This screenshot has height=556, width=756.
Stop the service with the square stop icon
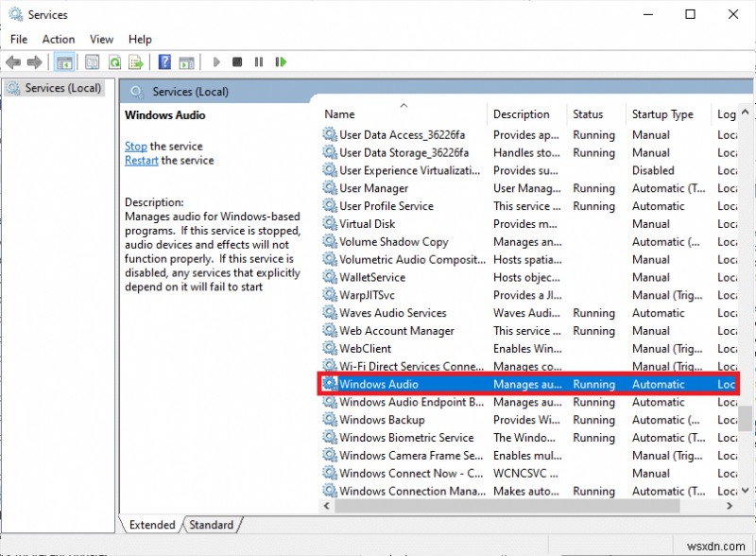click(238, 62)
